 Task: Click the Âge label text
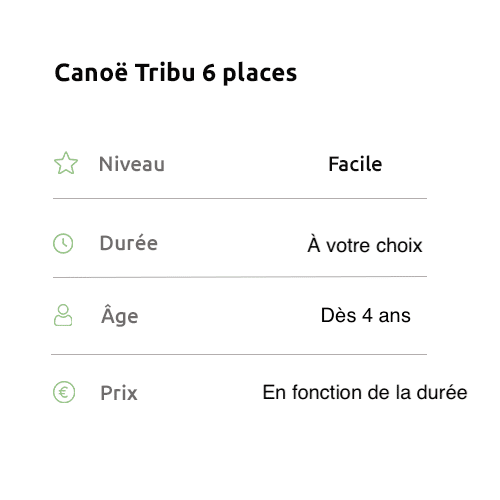click(x=120, y=315)
